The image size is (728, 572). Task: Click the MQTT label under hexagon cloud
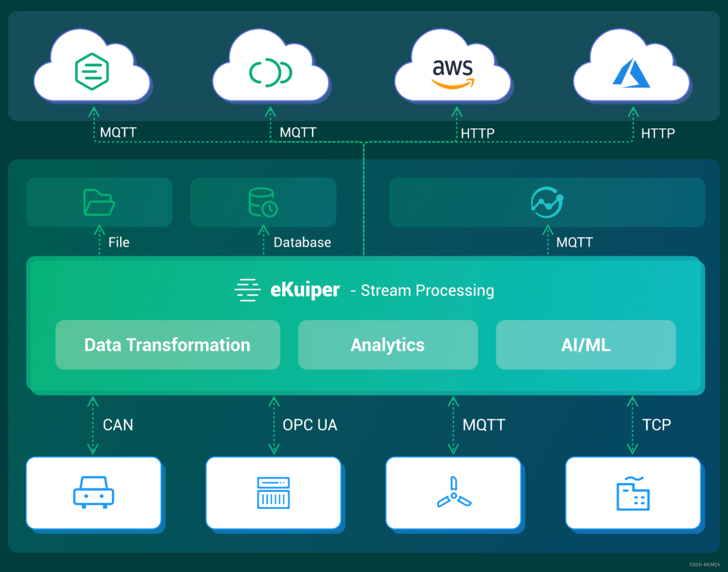(118, 133)
